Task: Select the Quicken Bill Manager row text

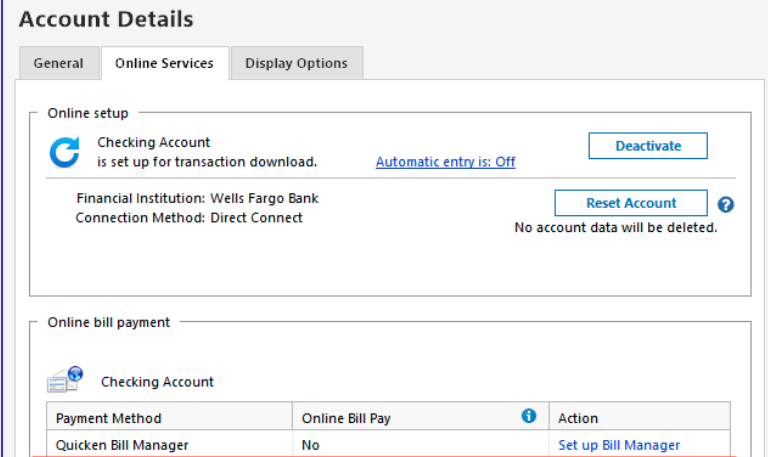Action: click(x=122, y=445)
